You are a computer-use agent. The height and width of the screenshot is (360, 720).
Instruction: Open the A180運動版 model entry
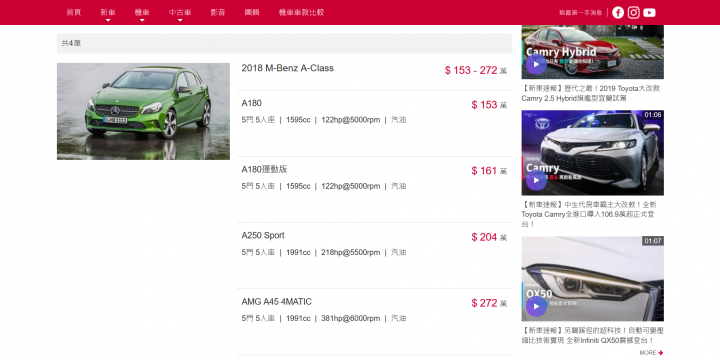pos(264,169)
